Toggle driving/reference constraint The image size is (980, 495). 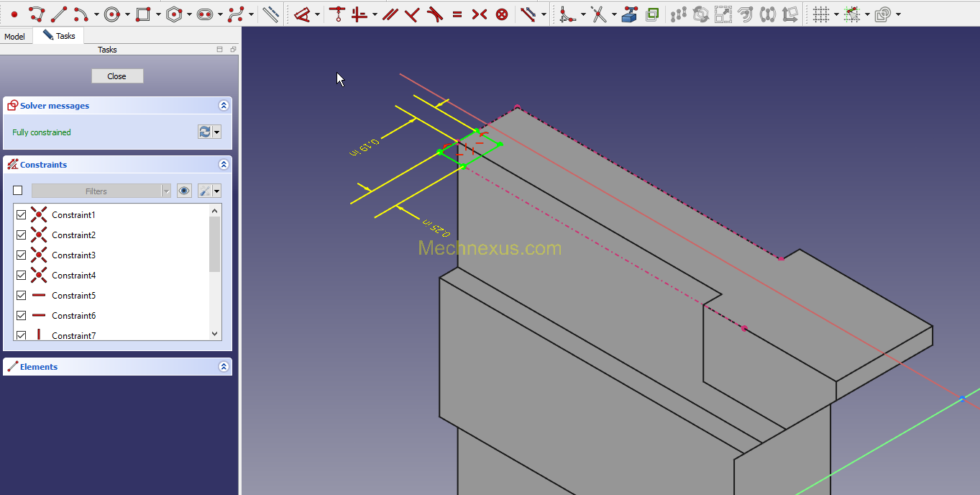528,14
